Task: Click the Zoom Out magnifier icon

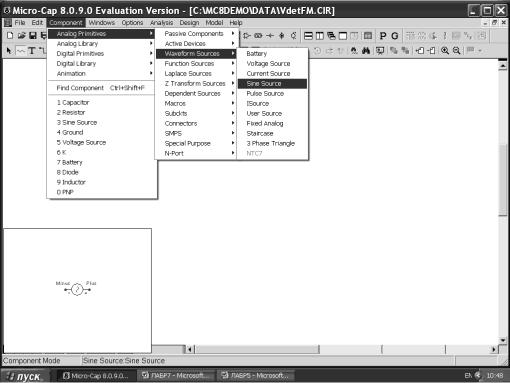Action: tap(457, 51)
